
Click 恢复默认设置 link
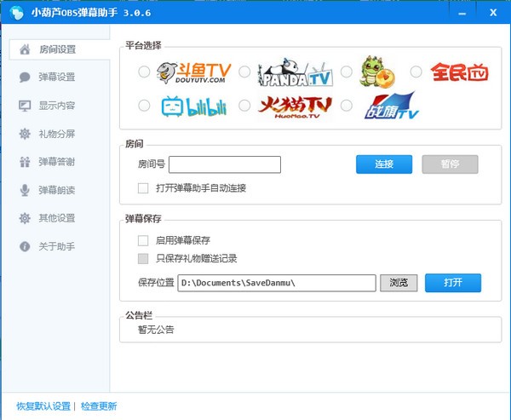point(43,406)
